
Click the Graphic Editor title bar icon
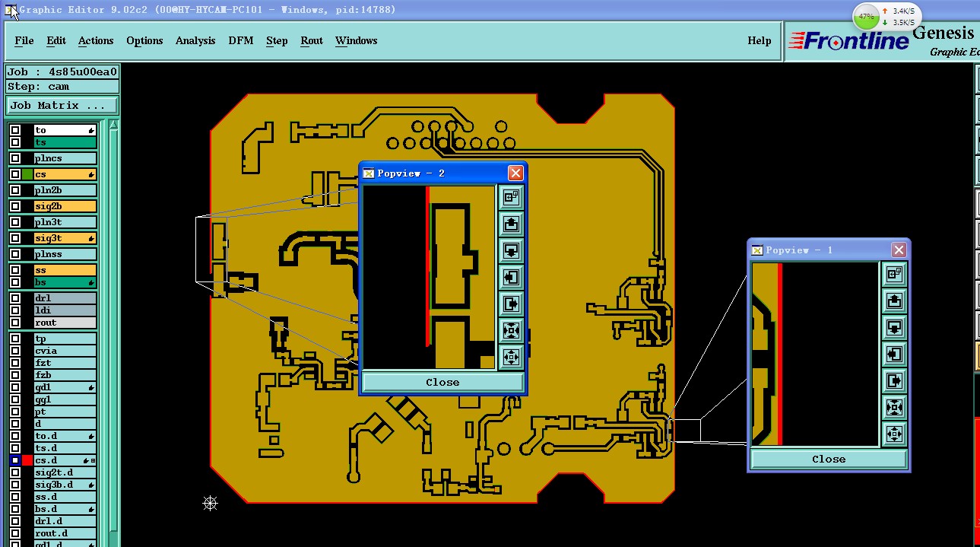click(11, 10)
